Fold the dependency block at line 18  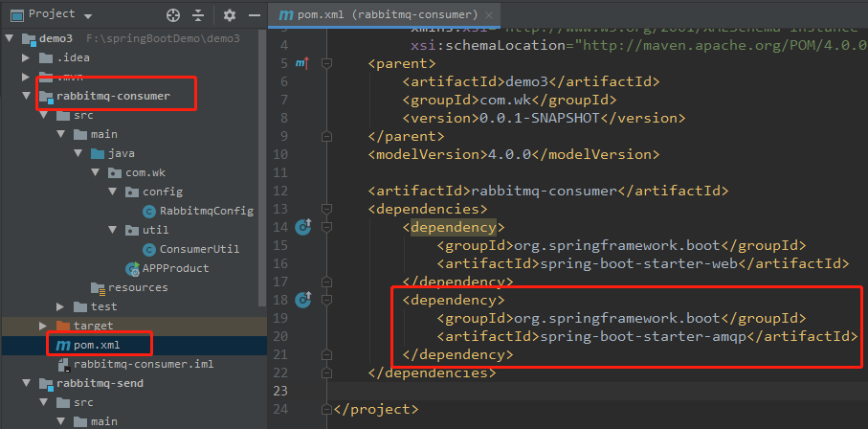pyautogui.click(x=327, y=300)
